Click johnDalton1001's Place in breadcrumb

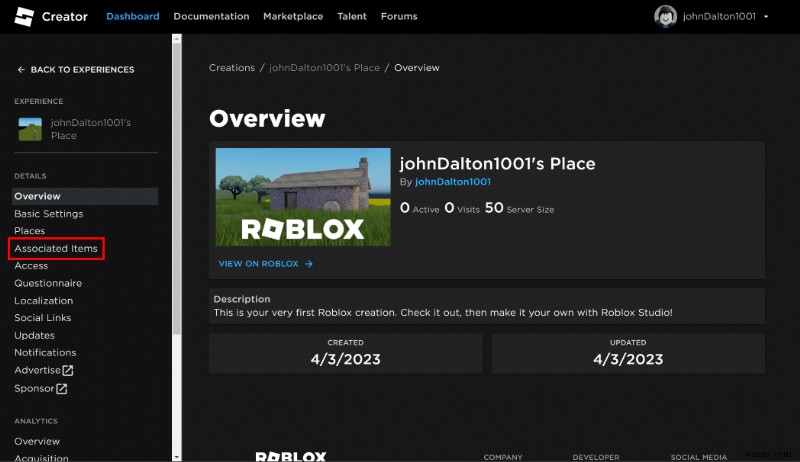(324, 68)
